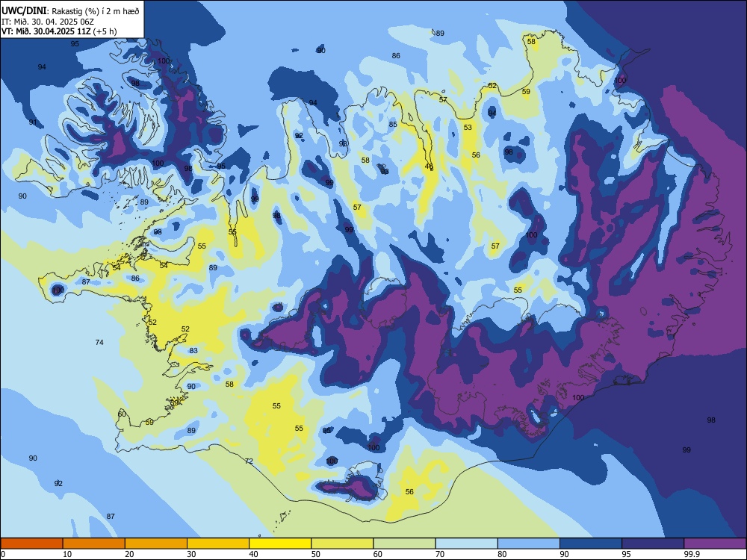Click the '91' humidity value at far west

coord(33,122)
